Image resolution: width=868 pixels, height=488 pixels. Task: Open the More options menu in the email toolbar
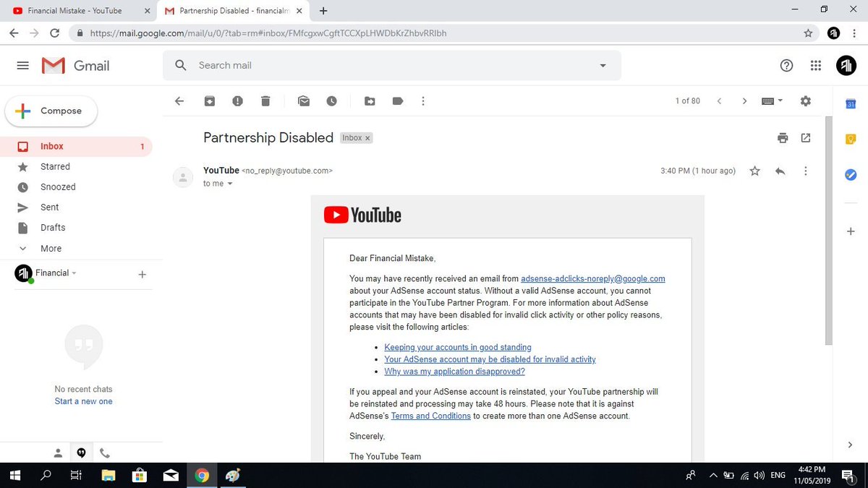[423, 101]
